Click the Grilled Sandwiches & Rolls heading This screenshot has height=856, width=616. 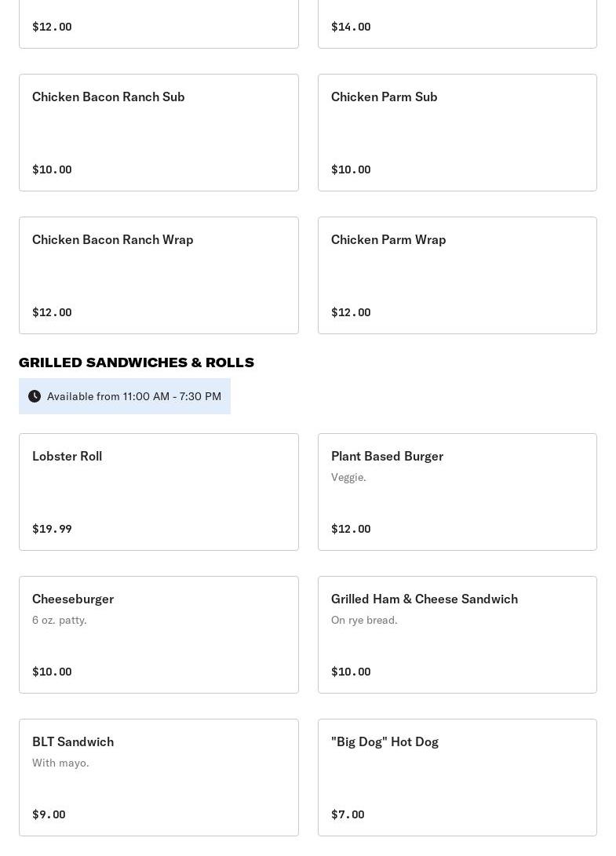(137, 362)
